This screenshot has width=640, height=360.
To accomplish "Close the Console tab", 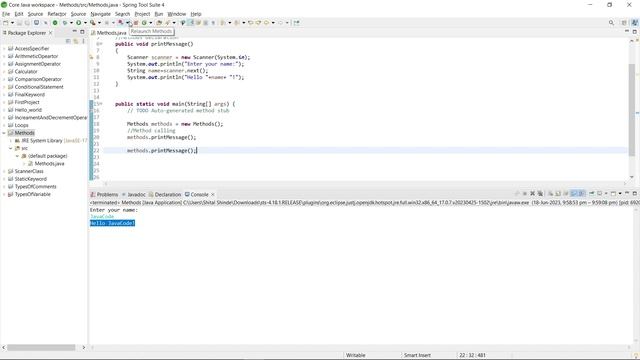I will [x=213, y=195].
